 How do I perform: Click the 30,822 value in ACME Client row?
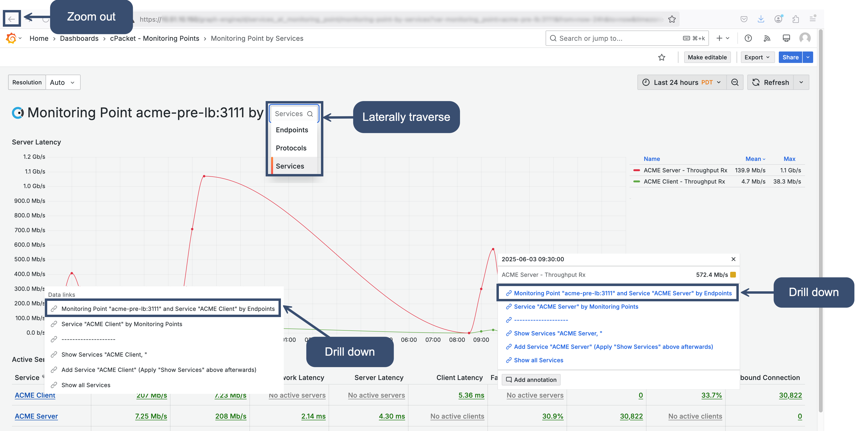[790, 396]
